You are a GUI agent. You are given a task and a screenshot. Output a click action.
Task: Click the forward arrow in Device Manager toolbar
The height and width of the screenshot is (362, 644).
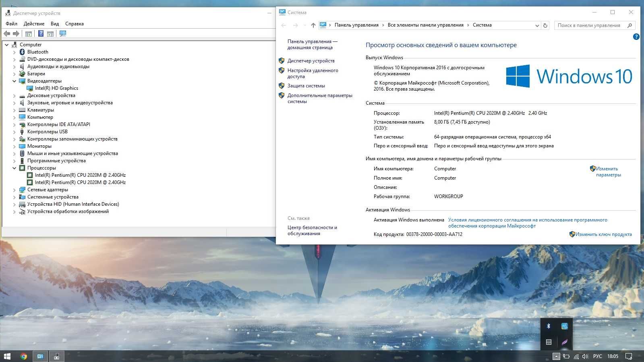click(x=16, y=34)
